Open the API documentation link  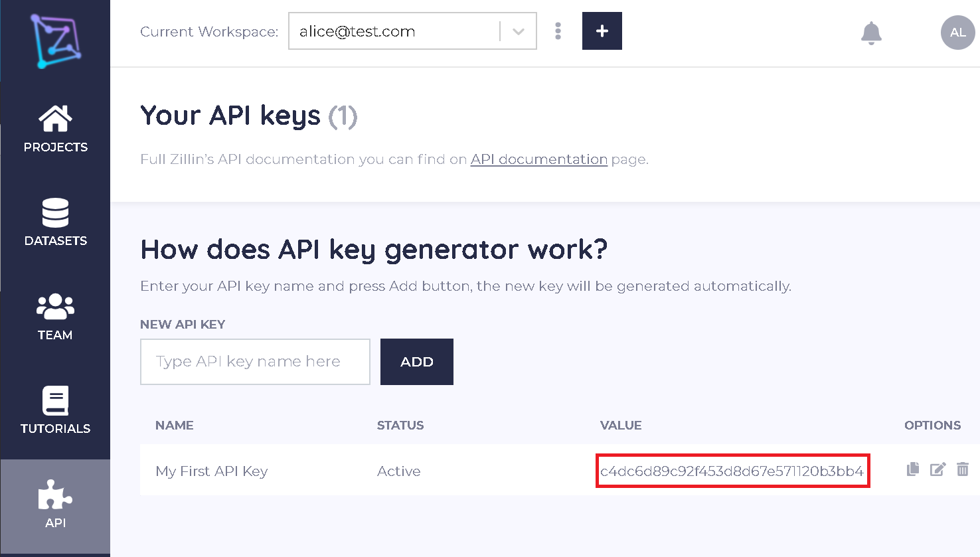(538, 159)
